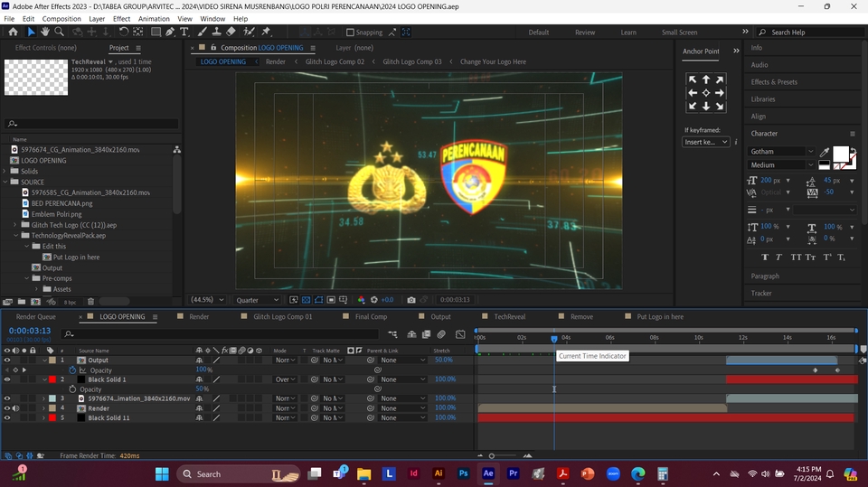868x487 pixels.
Task: Open the Effect menu
Action: pyautogui.click(x=121, y=19)
